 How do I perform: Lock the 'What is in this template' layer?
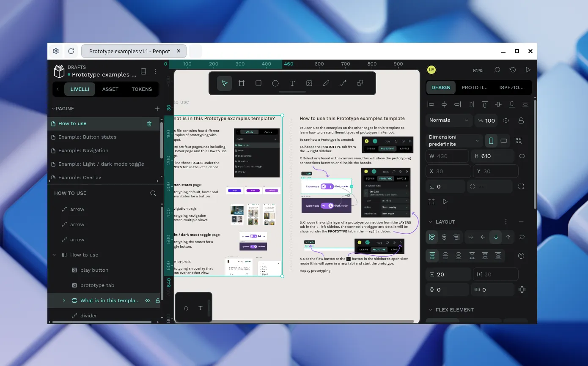[x=157, y=300]
